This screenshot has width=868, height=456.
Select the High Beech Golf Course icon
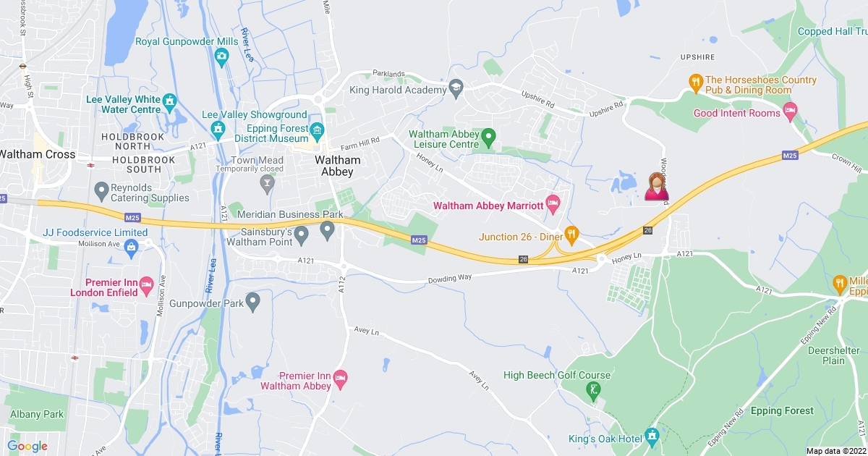(594, 392)
